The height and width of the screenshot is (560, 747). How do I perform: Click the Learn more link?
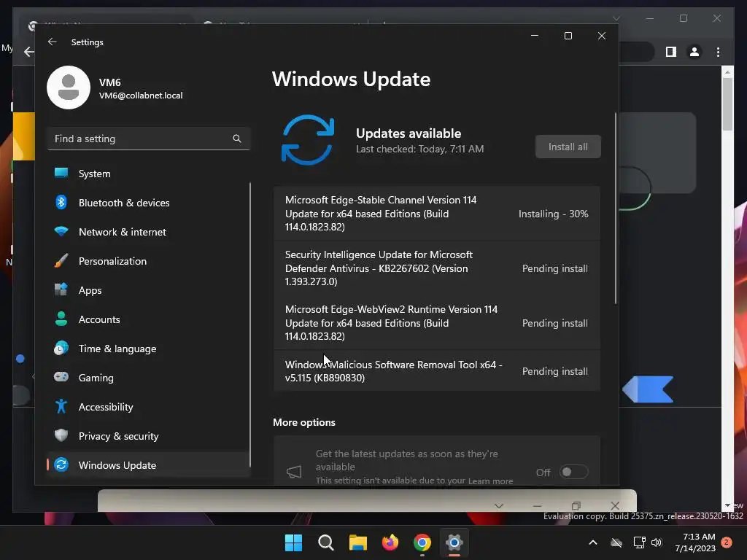coord(490,481)
